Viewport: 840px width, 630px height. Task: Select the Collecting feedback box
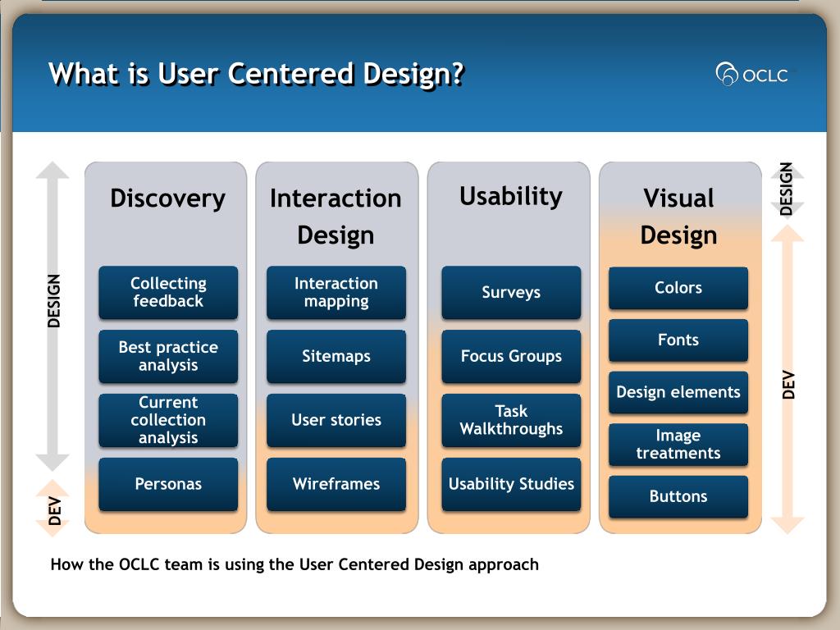coord(168,293)
